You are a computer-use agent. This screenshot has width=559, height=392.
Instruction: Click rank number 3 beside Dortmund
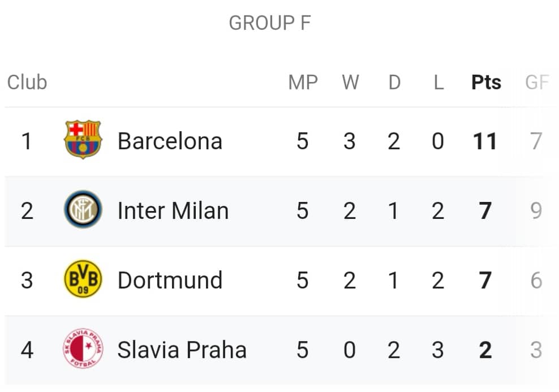click(x=27, y=280)
